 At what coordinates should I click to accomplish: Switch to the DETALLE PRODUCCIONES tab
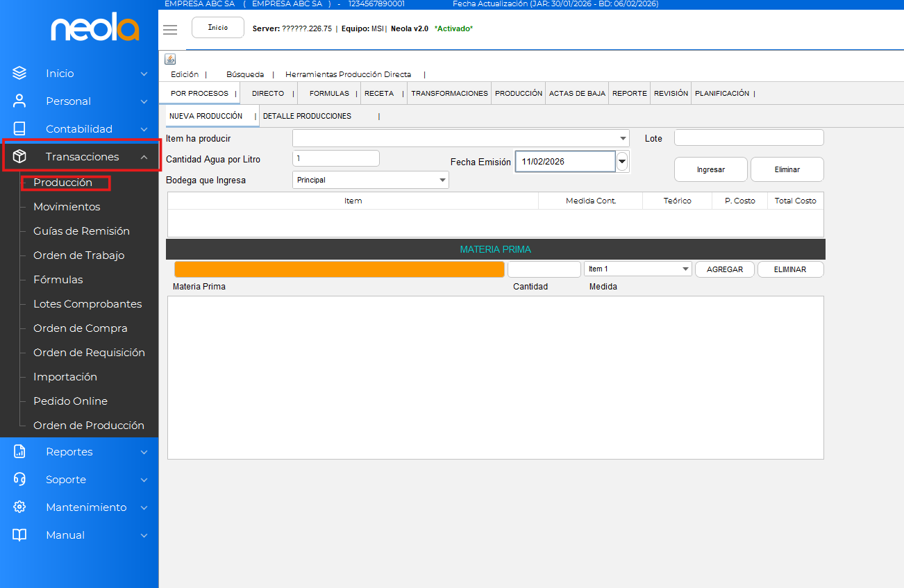307,116
